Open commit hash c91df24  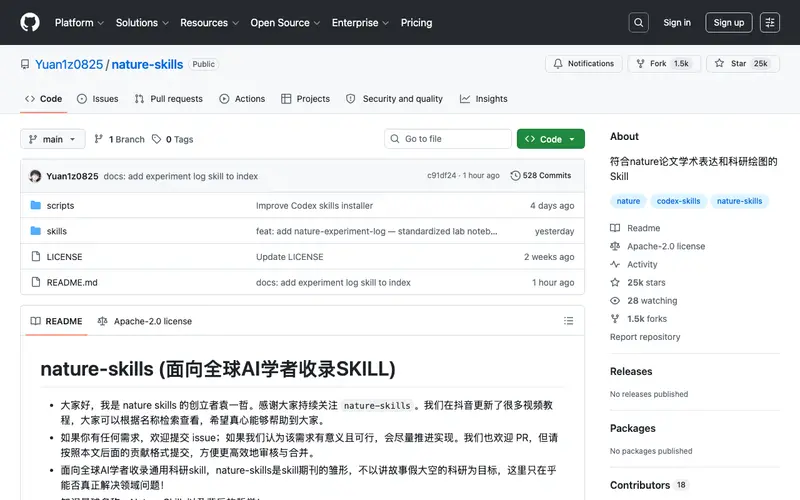click(x=441, y=176)
